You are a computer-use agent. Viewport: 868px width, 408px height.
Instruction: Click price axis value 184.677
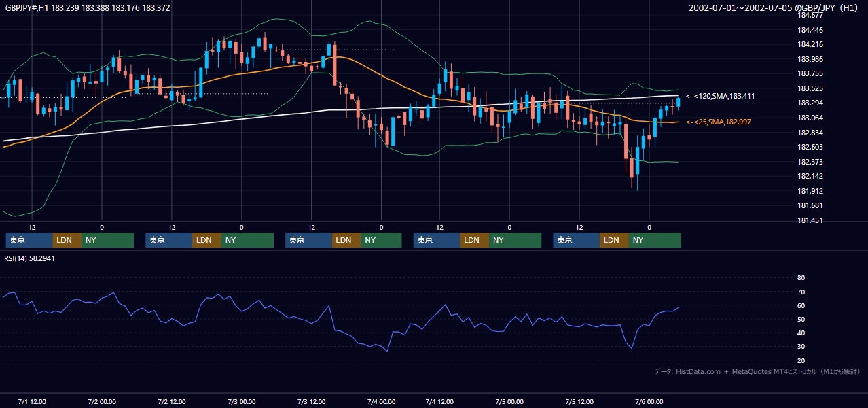pos(810,15)
